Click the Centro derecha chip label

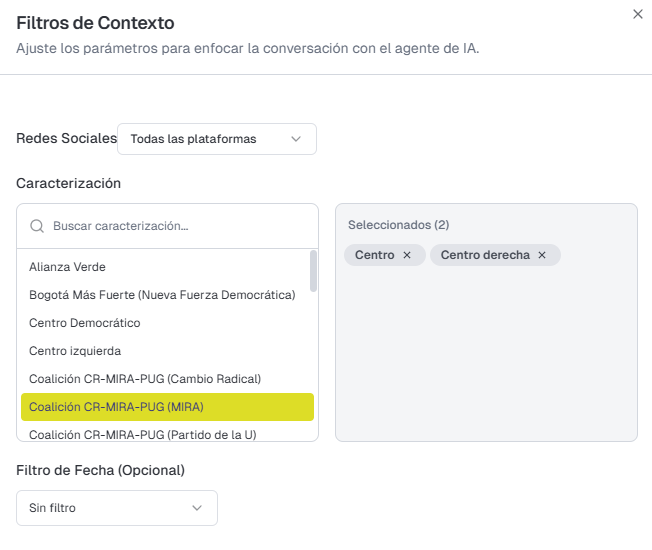(x=485, y=255)
